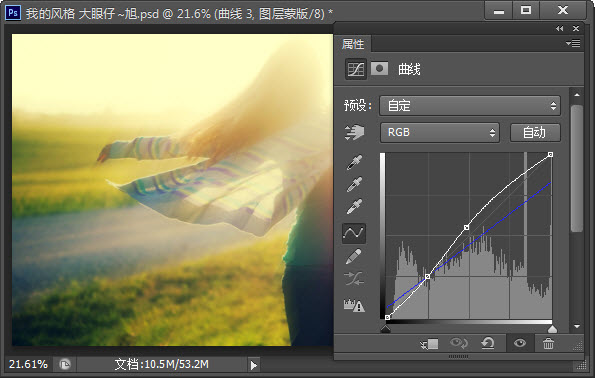
Task: Minimize the document window
Action: pyautogui.click(x=499, y=10)
